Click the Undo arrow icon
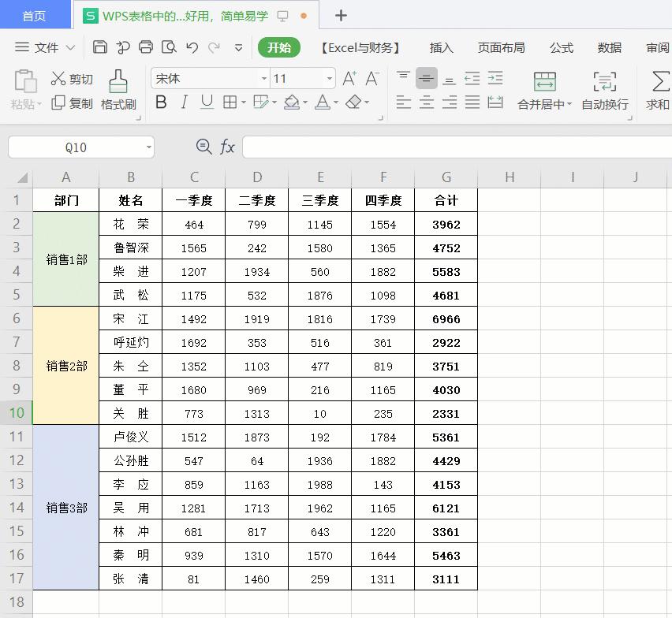 (x=192, y=47)
